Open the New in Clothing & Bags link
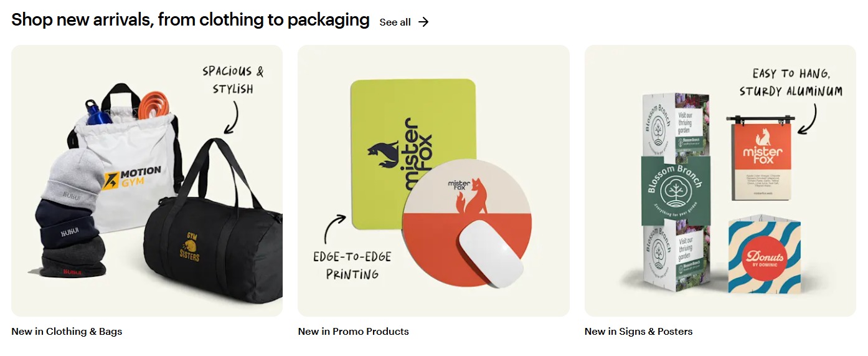Screen dimensions: 868x356 [x=67, y=332]
